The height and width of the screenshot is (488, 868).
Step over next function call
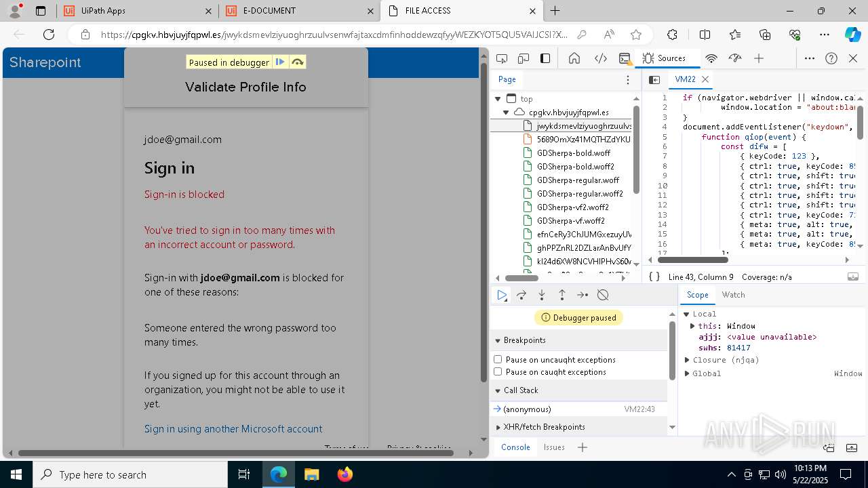coord(521,295)
